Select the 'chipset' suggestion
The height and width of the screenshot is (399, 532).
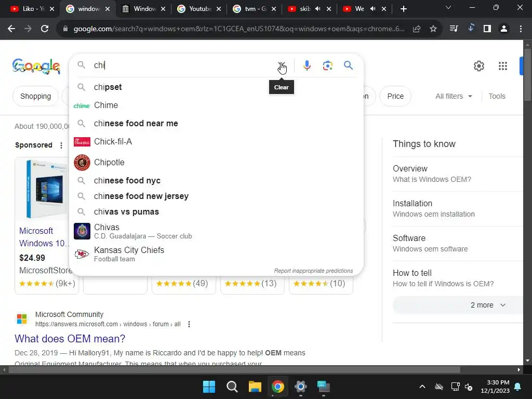[x=216, y=87]
